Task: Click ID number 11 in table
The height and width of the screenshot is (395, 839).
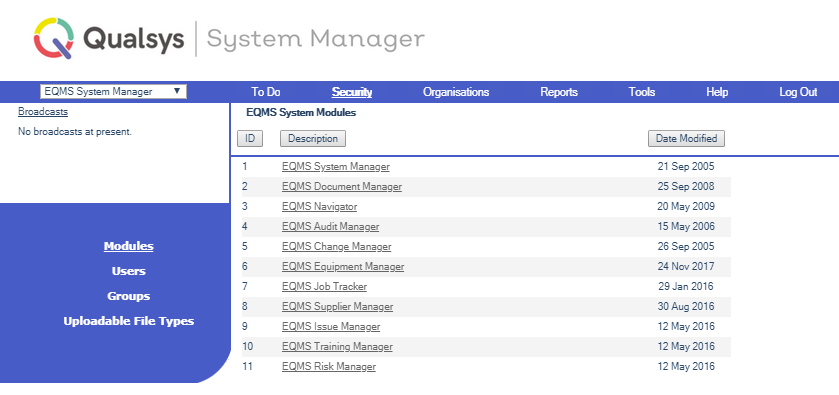Action: pyautogui.click(x=247, y=367)
